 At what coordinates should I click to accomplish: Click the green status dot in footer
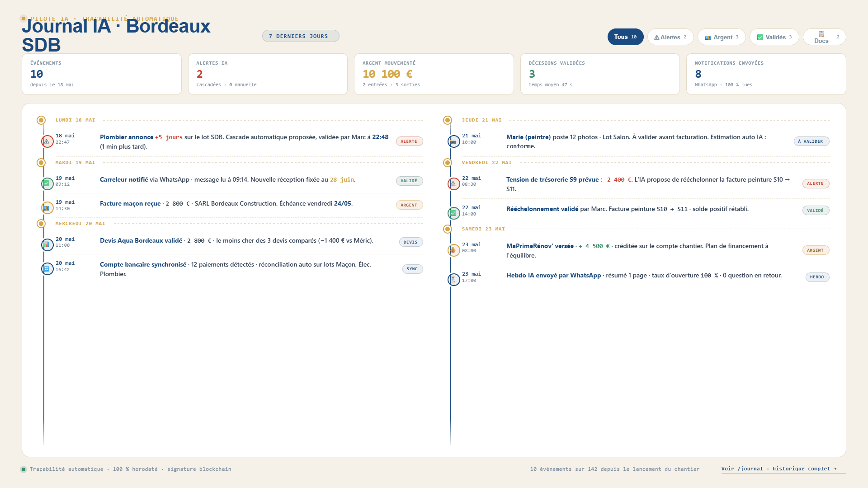[24, 469]
